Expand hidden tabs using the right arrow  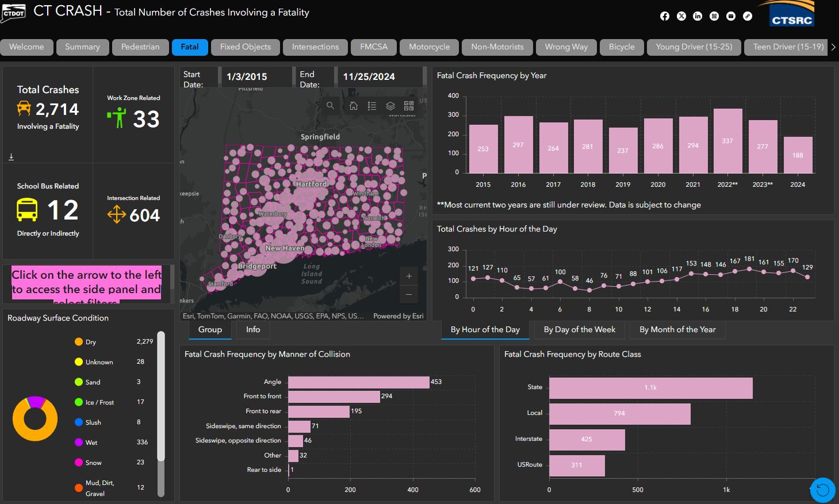click(833, 47)
